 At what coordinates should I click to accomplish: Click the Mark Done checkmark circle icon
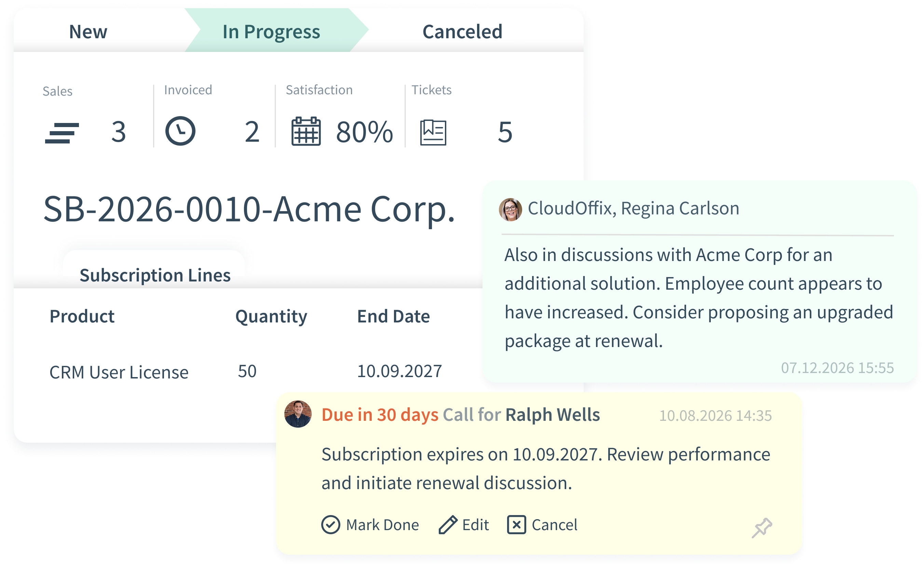pyautogui.click(x=330, y=525)
